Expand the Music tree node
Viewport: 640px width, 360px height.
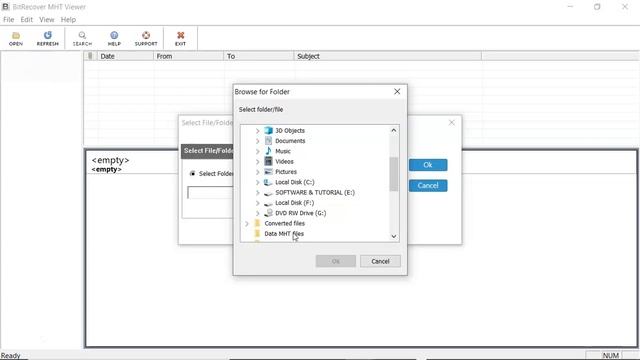tap(258, 151)
